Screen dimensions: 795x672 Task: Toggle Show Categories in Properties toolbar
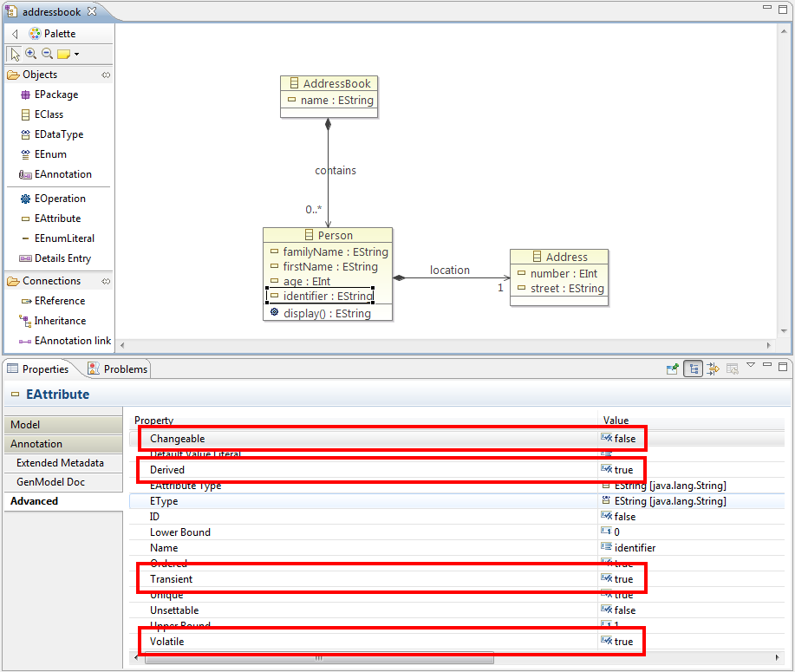(x=693, y=369)
